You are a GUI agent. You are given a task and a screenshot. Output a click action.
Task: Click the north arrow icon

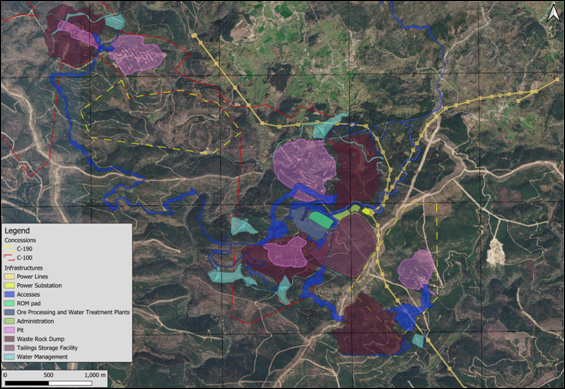click(553, 14)
